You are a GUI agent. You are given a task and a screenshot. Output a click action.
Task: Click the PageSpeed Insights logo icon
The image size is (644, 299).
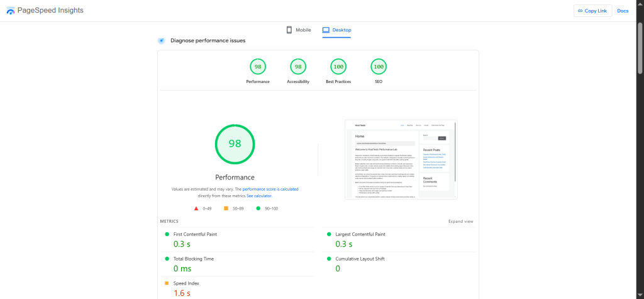pos(11,11)
